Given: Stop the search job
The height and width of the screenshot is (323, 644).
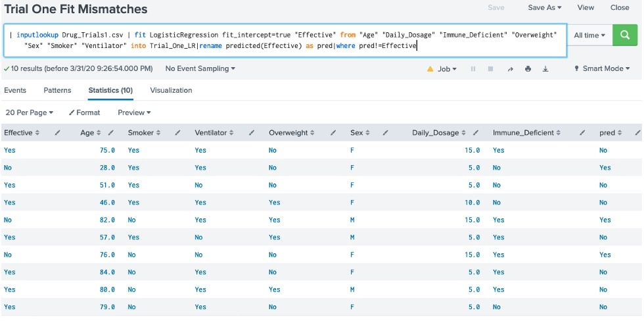Looking at the screenshot, I should pos(490,69).
